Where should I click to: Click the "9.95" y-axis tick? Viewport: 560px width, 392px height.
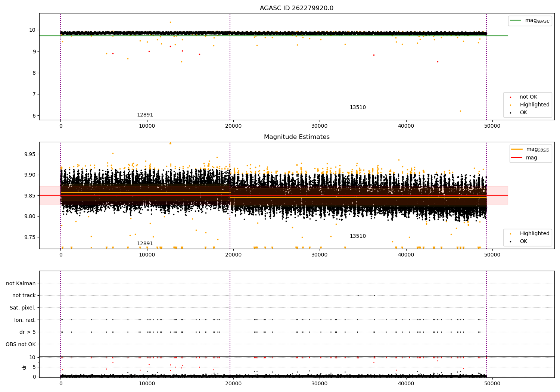pyautogui.click(x=29, y=154)
